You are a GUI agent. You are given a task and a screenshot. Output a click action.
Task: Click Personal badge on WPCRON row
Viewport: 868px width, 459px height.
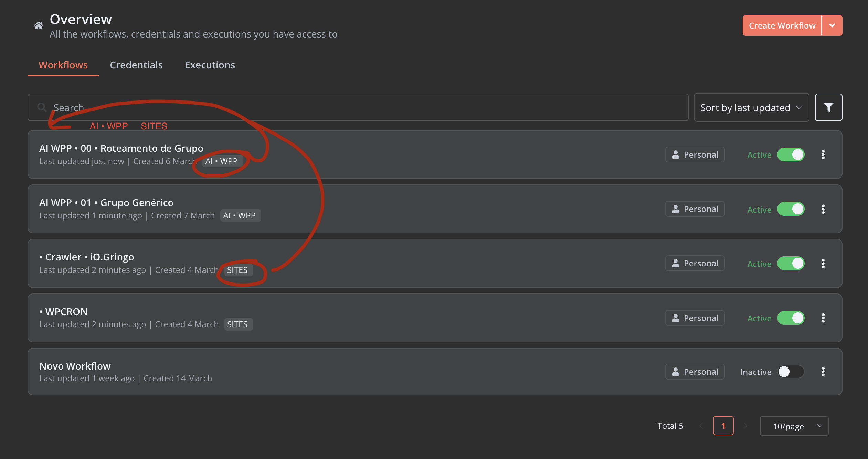pyautogui.click(x=695, y=318)
